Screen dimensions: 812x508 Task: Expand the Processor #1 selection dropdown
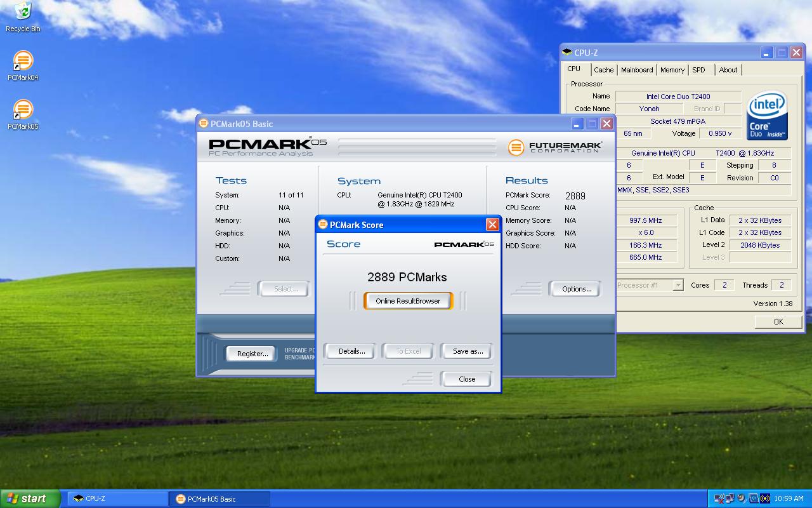point(678,285)
